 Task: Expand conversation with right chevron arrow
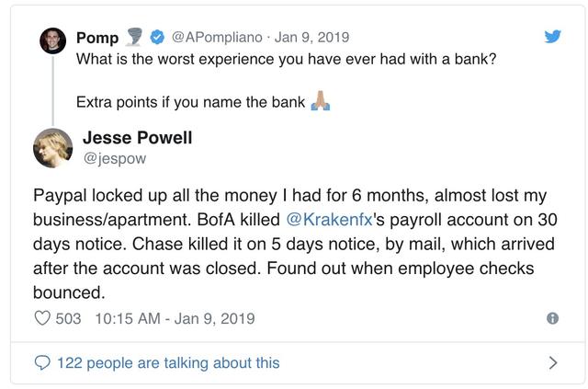point(553,362)
